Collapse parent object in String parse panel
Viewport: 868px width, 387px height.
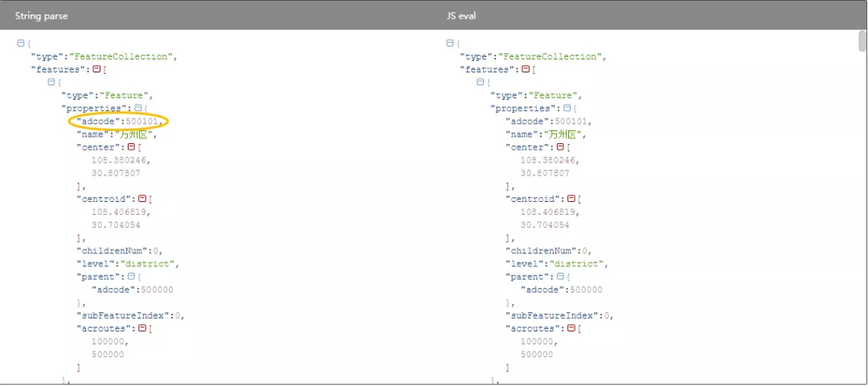coord(131,276)
